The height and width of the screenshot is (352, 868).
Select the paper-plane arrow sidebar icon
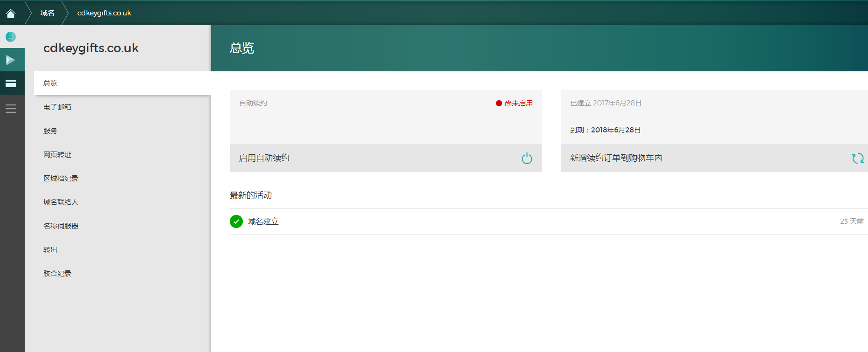click(11, 60)
